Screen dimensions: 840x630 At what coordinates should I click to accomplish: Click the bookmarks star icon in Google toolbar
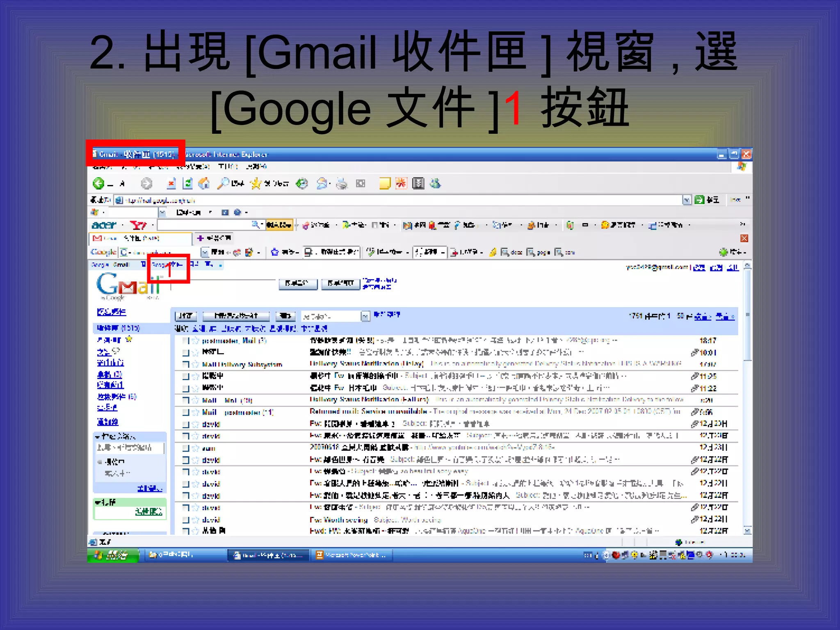[275, 252]
